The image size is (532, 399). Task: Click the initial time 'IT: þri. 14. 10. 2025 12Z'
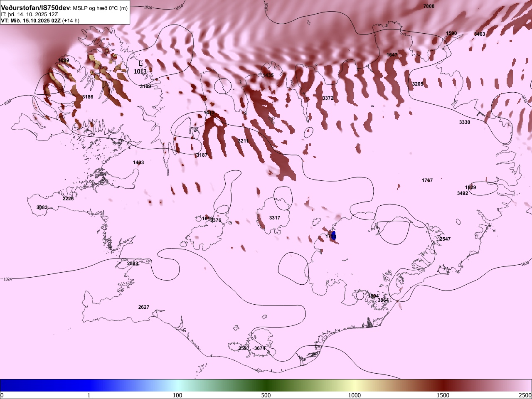29,14
